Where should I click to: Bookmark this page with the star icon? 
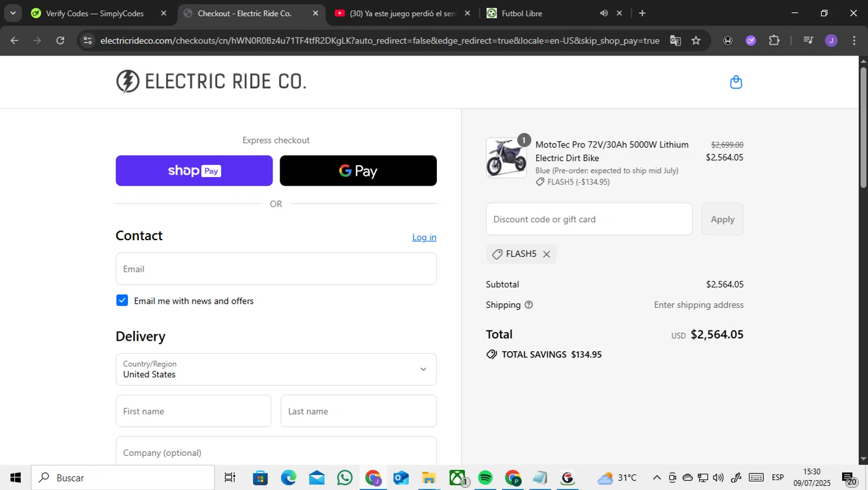coord(696,40)
